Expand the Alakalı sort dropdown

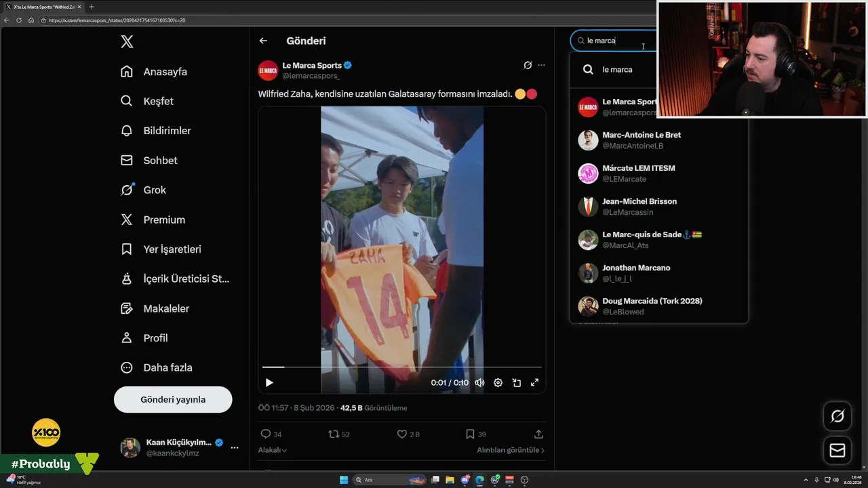[272, 450]
